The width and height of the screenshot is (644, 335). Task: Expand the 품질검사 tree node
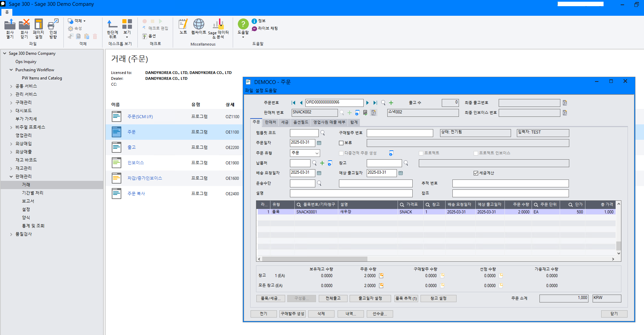pos(11,234)
